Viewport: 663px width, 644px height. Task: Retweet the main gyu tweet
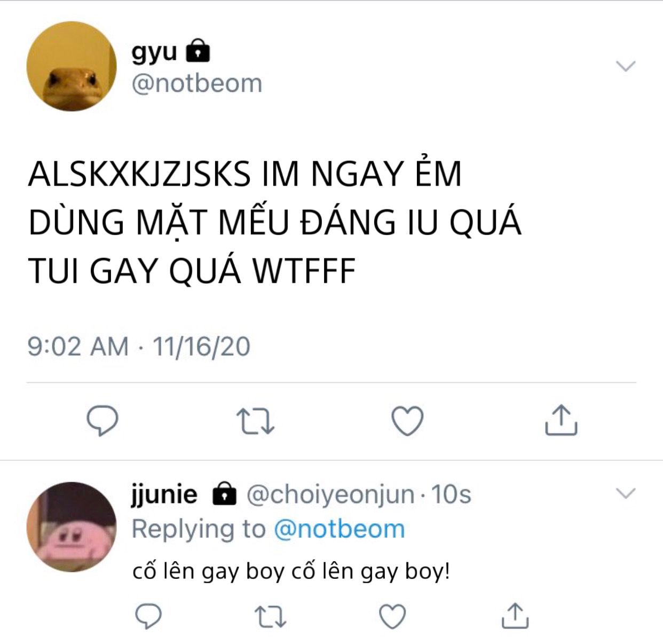255,421
